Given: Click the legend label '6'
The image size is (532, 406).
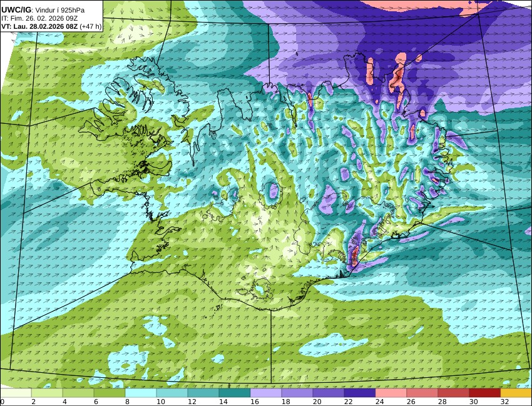Looking at the screenshot, I should (x=96, y=402).
